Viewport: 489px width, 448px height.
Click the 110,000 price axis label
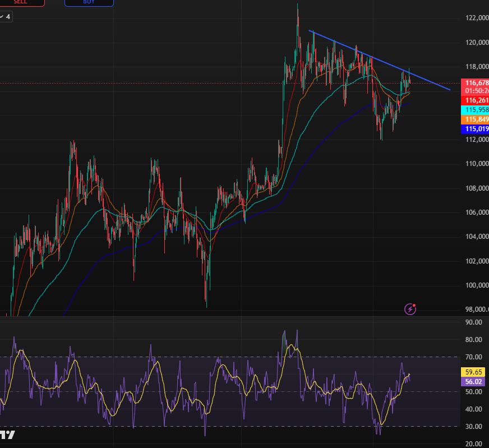point(477,164)
